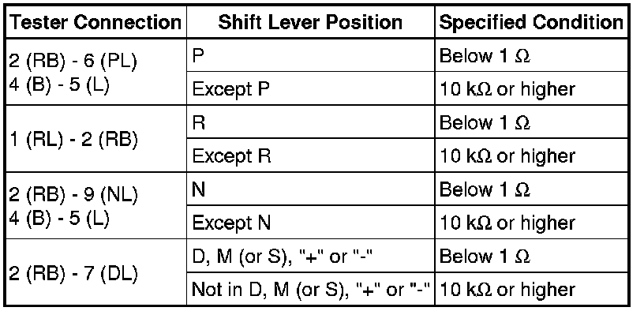The width and height of the screenshot is (644, 311).
Task: Click the D, M (or S), "+" or "-" cell
Action: pos(310,255)
